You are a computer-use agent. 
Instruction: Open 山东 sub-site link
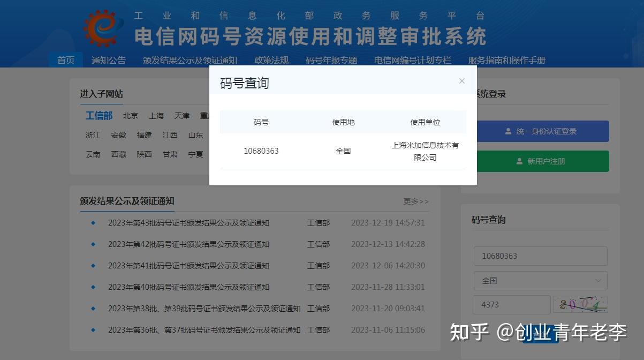[x=195, y=135]
